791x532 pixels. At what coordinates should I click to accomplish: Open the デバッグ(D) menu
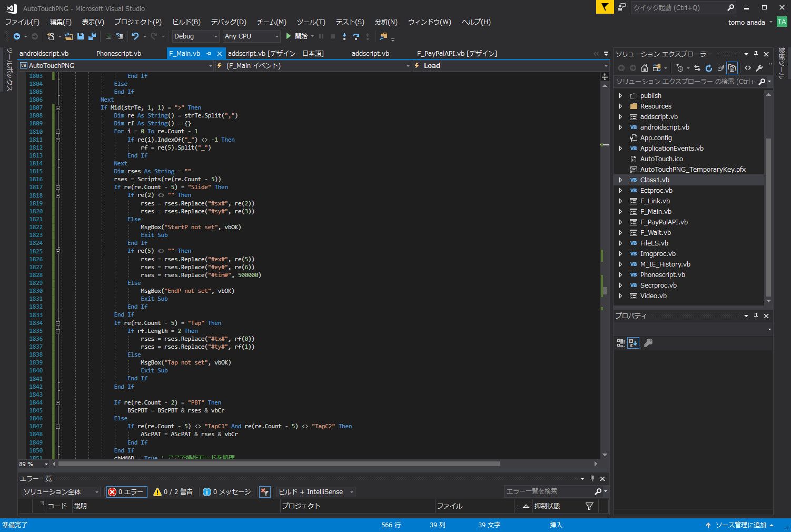pos(229,22)
